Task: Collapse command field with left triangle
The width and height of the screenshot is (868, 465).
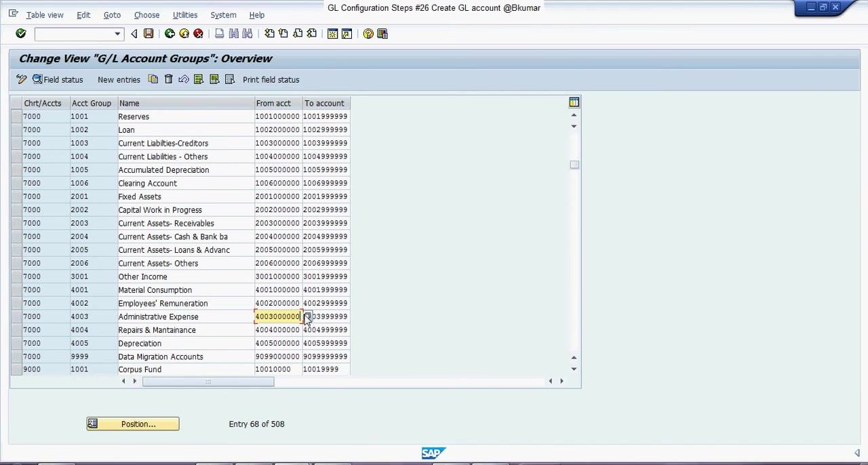Action: click(134, 34)
